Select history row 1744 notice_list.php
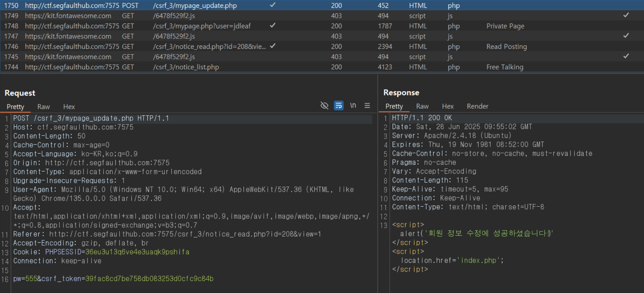Image resolution: width=644 pixels, height=293 pixels. point(322,67)
